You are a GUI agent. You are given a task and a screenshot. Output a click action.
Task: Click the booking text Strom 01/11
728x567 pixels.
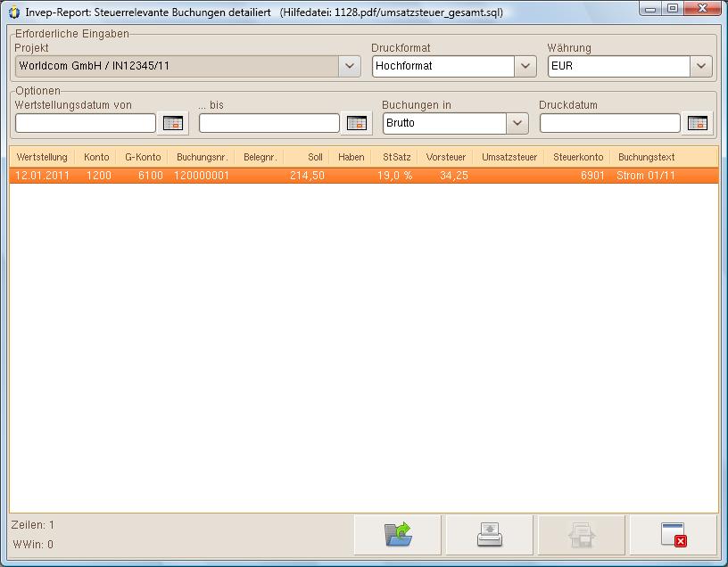645,176
